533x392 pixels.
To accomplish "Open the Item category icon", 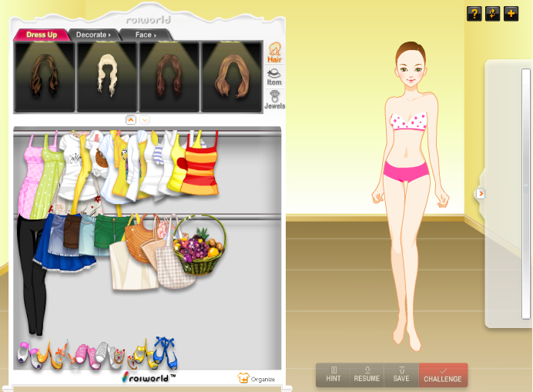I will tap(274, 76).
